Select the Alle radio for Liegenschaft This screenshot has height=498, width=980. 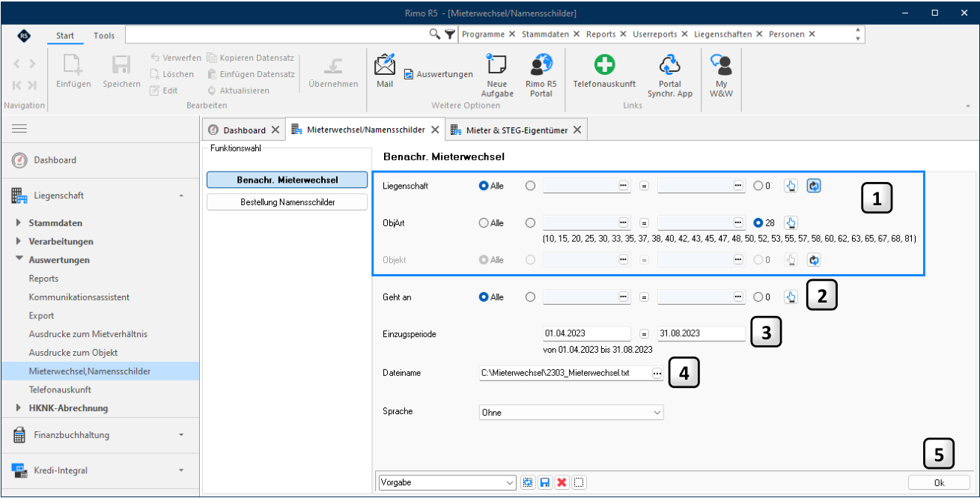coord(484,186)
